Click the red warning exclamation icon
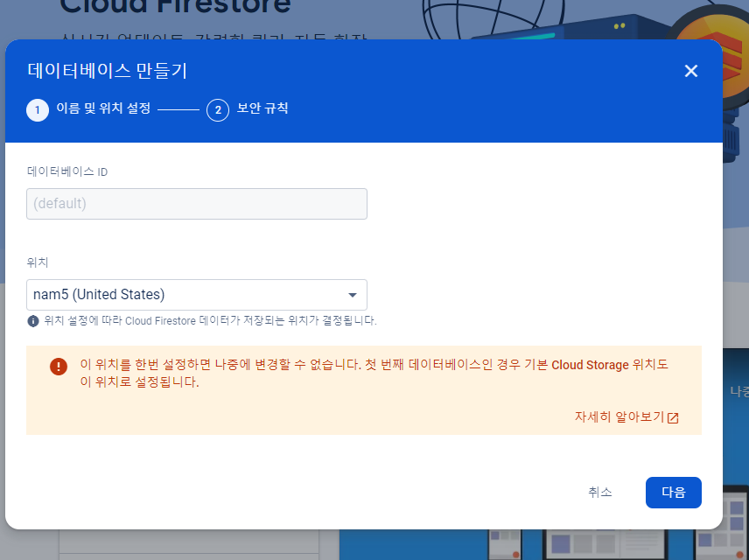This screenshot has height=560, width=749. point(59,367)
